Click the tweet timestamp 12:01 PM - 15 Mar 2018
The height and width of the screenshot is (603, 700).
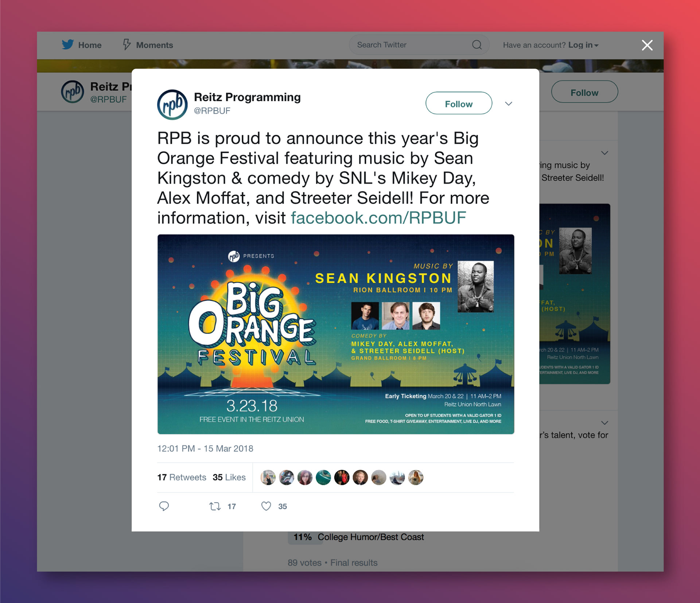point(205,449)
